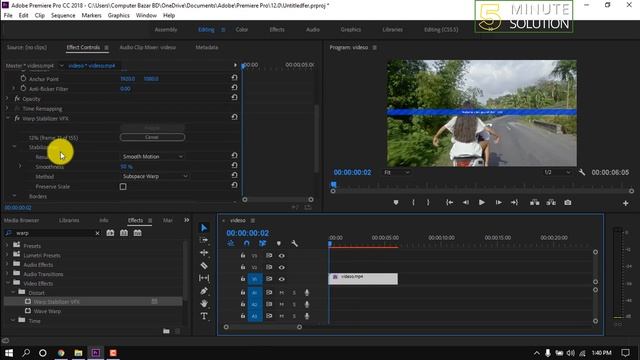The image size is (640, 360).
Task: Step forward one frame
Action: point(498,202)
